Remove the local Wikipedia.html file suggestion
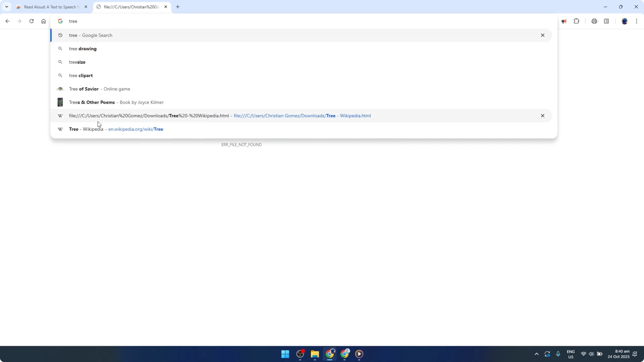The height and width of the screenshot is (362, 644). (542, 116)
